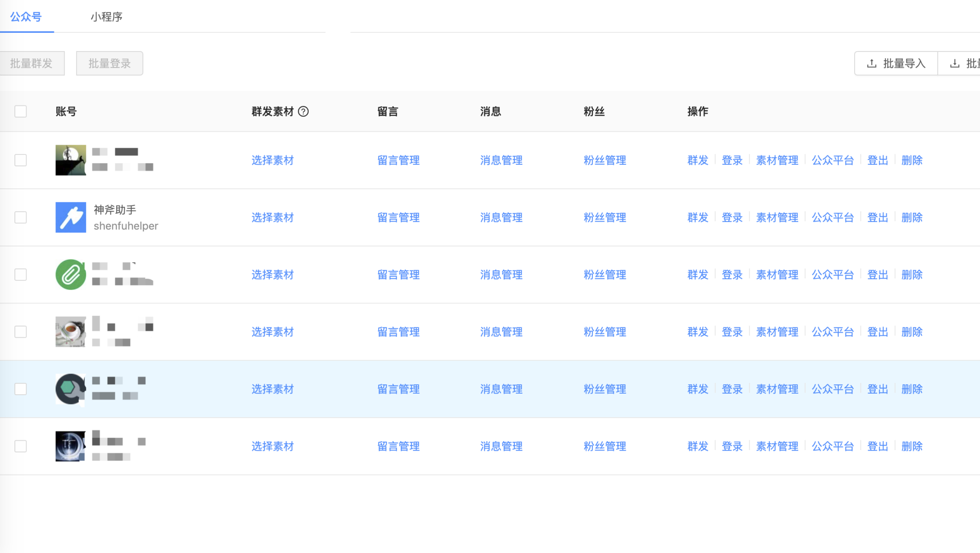This screenshot has height=553, width=980.
Task: Click the green paperclip account avatar
Action: click(70, 275)
